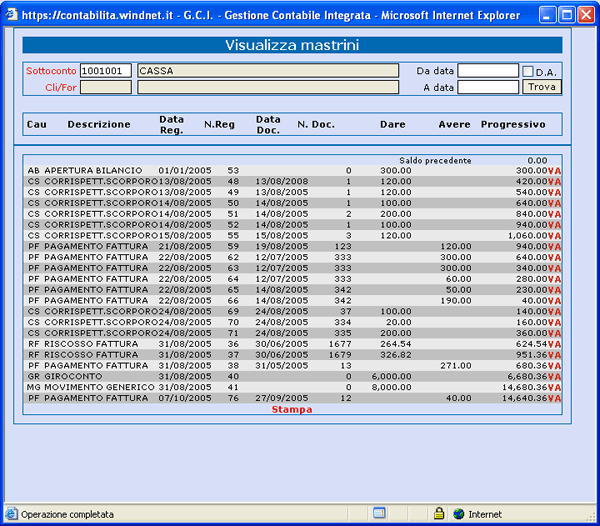Click the Sottoconto label
Image resolution: width=600 pixels, height=526 pixels.
(x=51, y=71)
